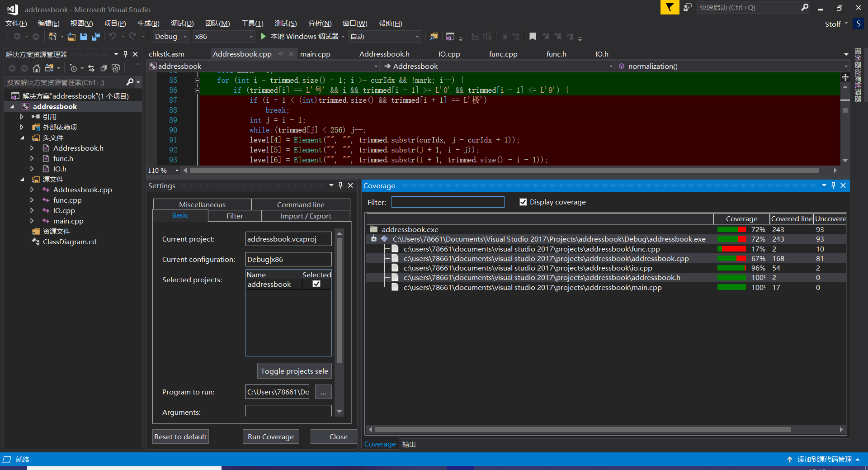The height and width of the screenshot is (470, 868).
Task: Click the Coverage Filter input field
Action: pos(448,202)
